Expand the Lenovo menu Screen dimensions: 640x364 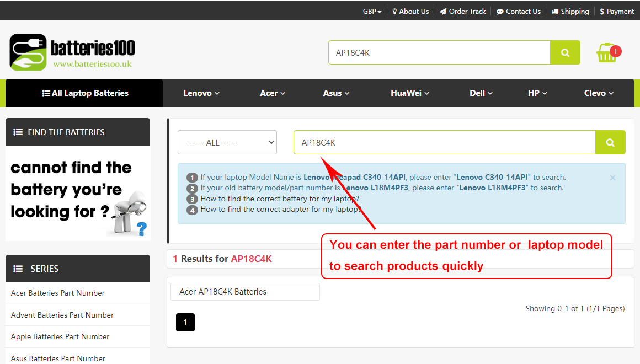[201, 93]
